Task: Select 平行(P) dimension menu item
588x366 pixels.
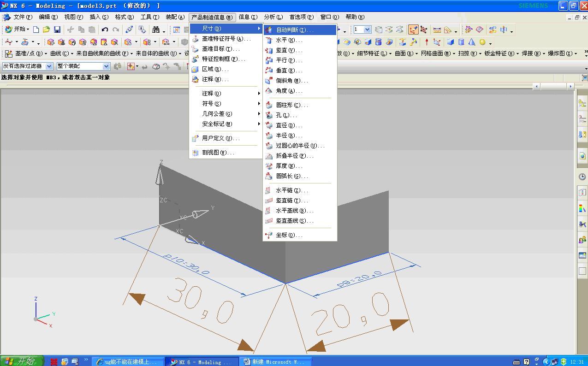Action: (x=300, y=60)
